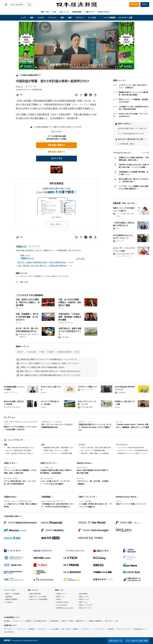
Task: Share on X using icon under the headline
Action: (86, 95)
